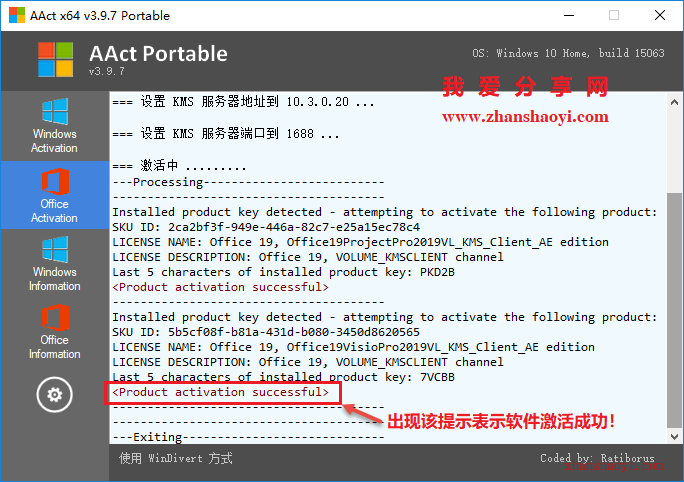
Task: Click the '---Exiting---' log line
Action: pyautogui.click(x=248, y=437)
